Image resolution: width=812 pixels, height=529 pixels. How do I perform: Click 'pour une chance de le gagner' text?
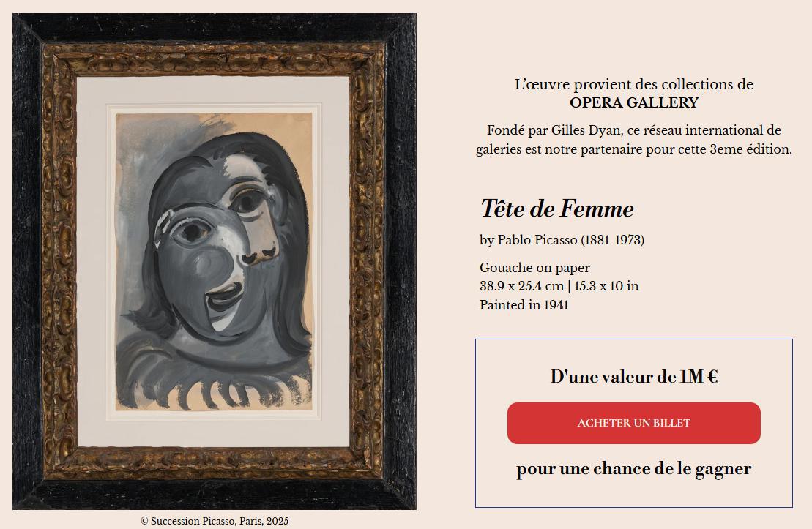click(633, 469)
